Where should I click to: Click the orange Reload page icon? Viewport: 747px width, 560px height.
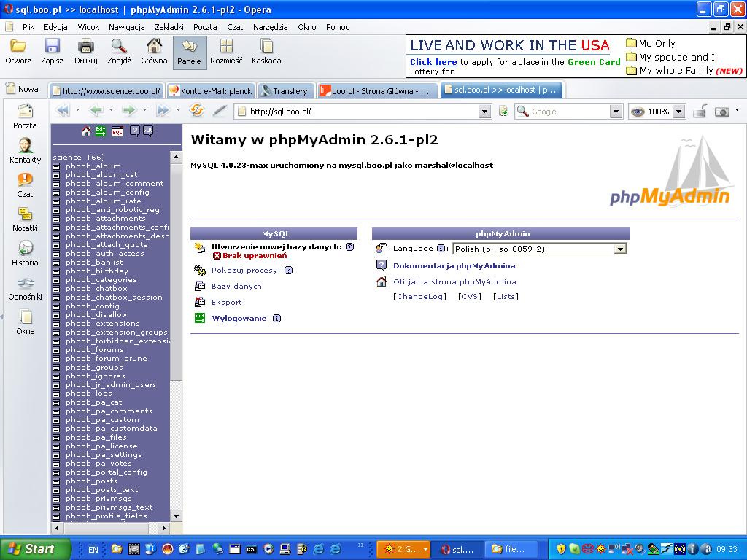[196, 111]
